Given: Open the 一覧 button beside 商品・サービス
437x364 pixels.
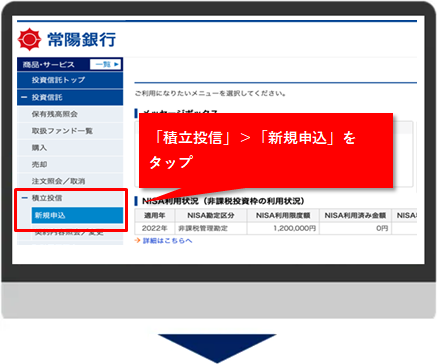Looking at the screenshot, I should (105, 64).
